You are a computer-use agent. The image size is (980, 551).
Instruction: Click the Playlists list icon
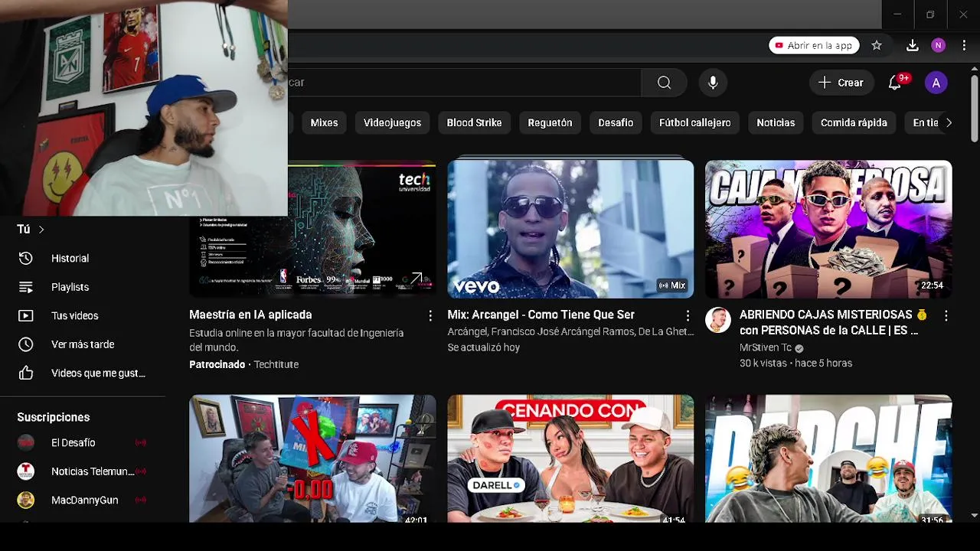[x=26, y=287]
